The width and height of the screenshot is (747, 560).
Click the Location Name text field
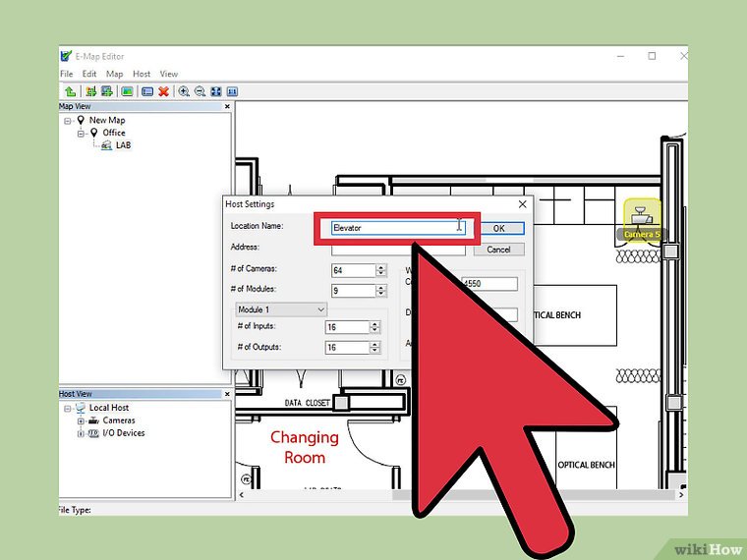click(x=393, y=228)
